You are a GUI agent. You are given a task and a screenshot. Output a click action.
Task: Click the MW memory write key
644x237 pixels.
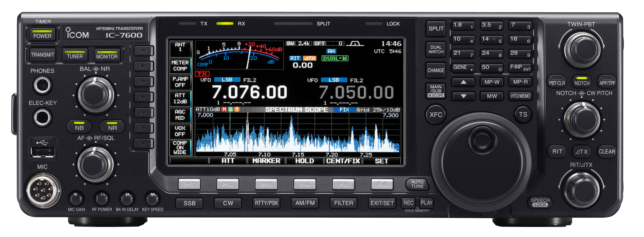[x=492, y=96]
